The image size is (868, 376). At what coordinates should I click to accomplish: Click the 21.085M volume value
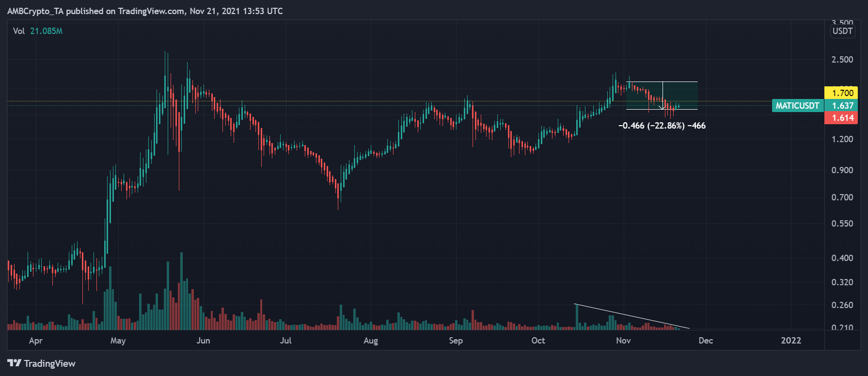click(46, 31)
